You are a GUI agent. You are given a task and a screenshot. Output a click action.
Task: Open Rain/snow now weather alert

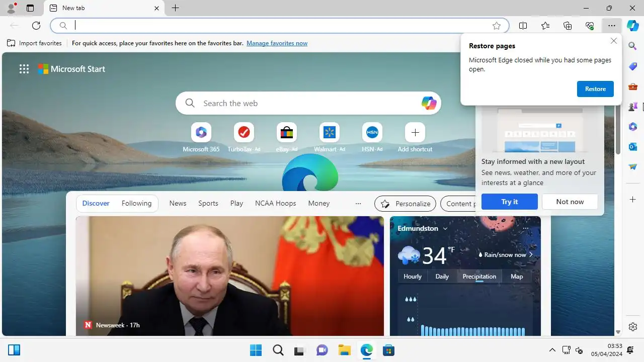click(506, 255)
